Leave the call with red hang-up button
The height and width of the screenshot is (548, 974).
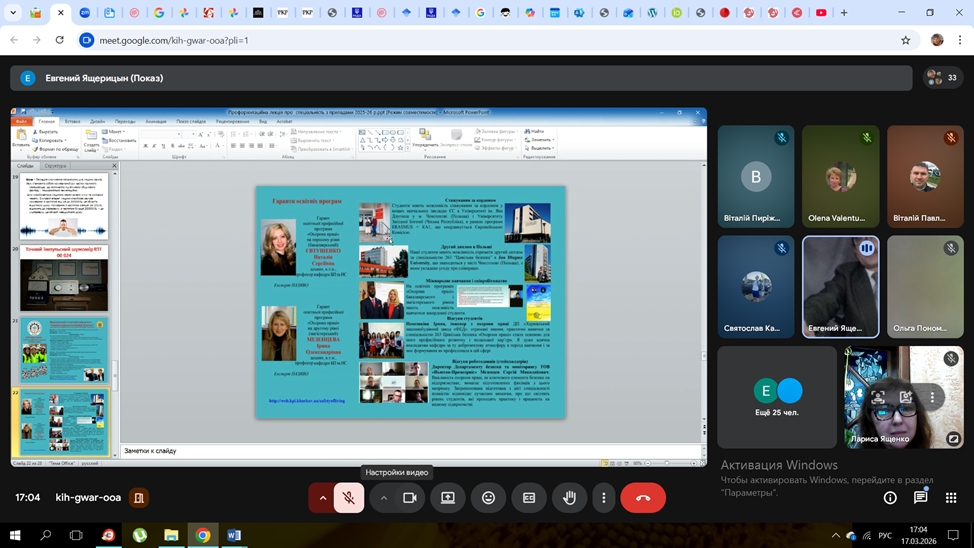tap(643, 497)
